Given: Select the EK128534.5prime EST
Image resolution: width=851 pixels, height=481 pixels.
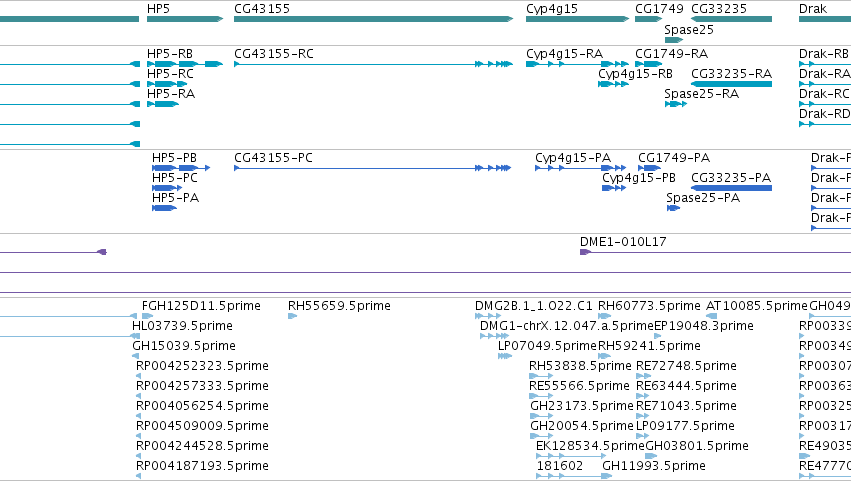Looking at the screenshot, I should pos(571,457).
